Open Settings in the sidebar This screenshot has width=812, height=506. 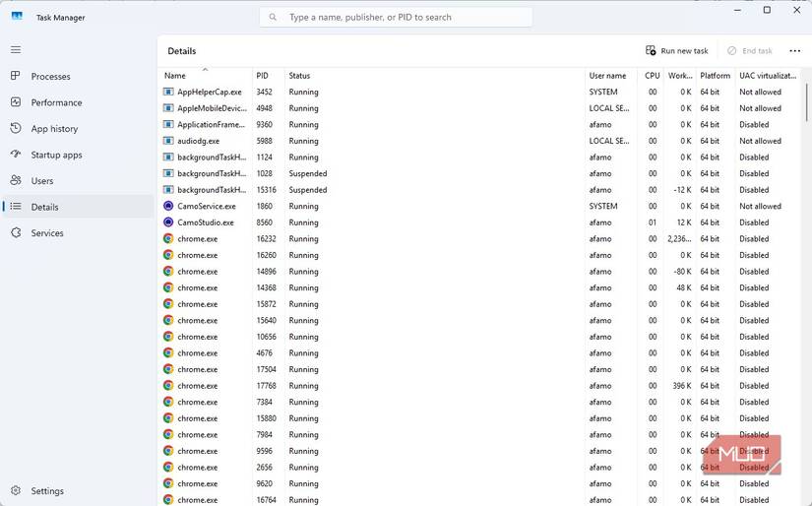coord(78,491)
